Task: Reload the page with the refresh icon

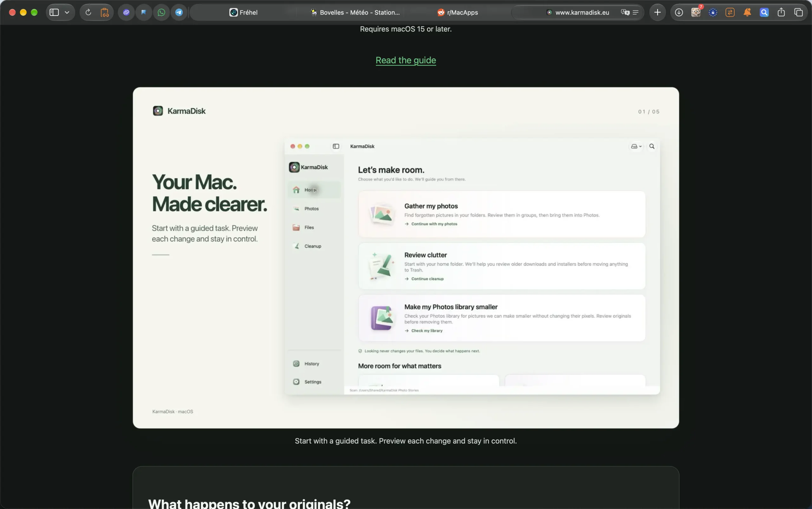Action: coord(88,12)
